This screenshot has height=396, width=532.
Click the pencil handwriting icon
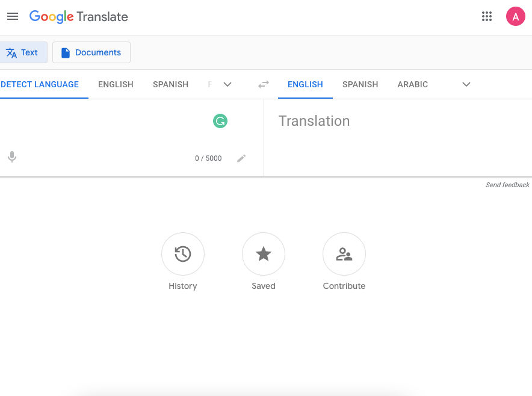point(241,158)
